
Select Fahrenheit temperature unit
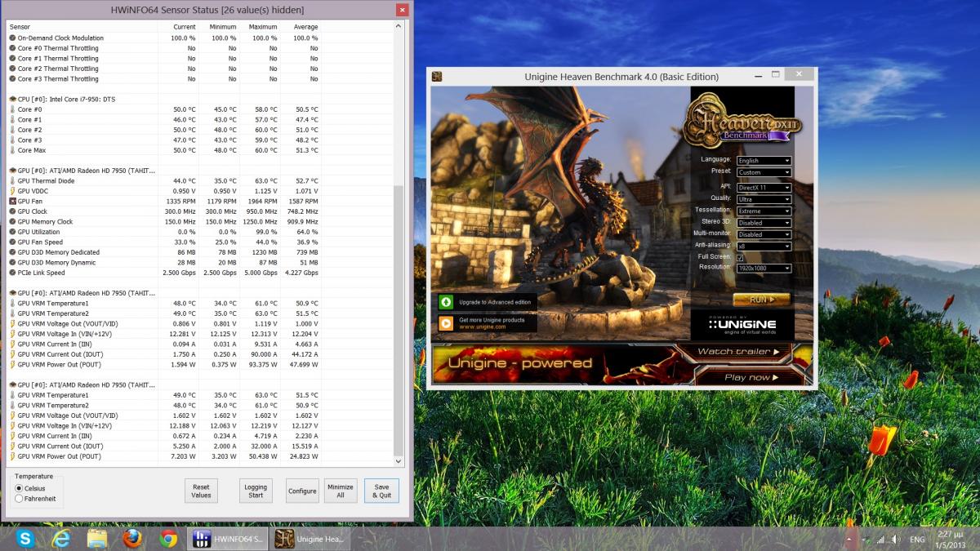click(x=19, y=499)
